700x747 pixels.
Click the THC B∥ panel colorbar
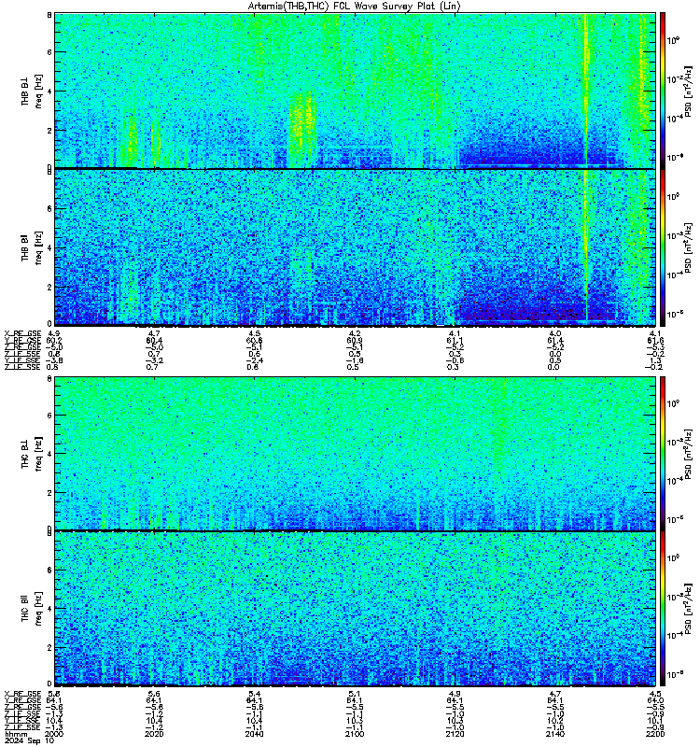(x=663, y=609)
